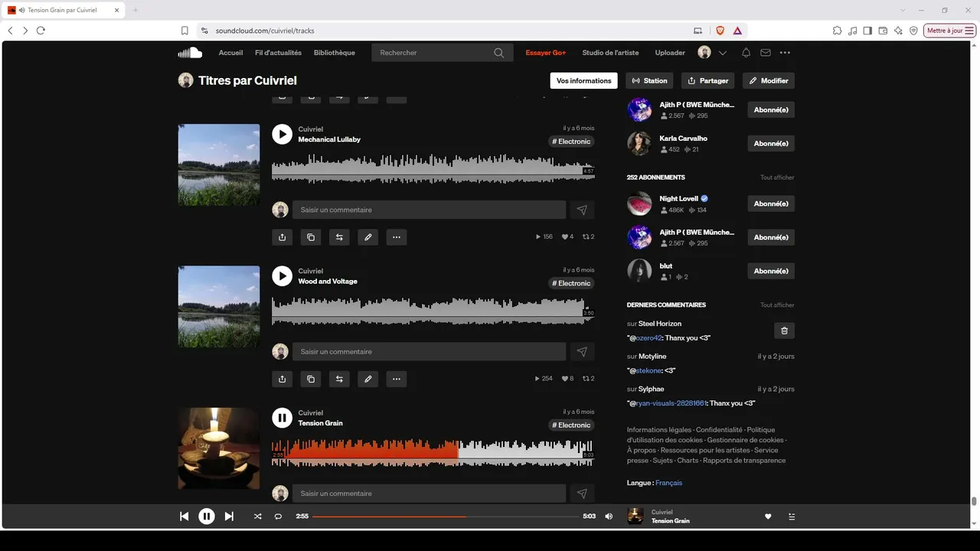Expand the profile avatar dropdown chevron

point(723,53)
